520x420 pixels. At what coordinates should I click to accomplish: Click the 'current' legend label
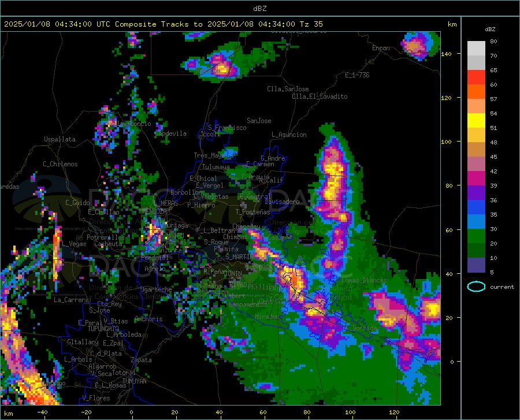pyautogui.click(x=502, y=287)
